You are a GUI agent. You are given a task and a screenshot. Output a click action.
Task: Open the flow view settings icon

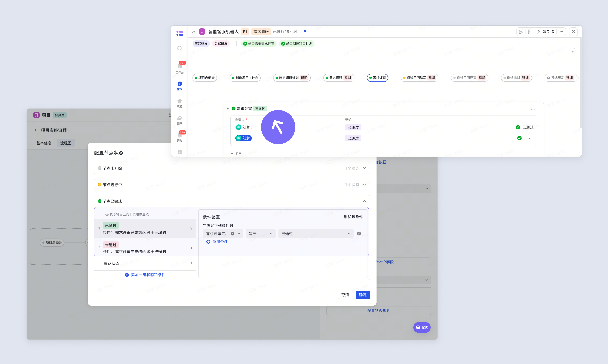572,51
